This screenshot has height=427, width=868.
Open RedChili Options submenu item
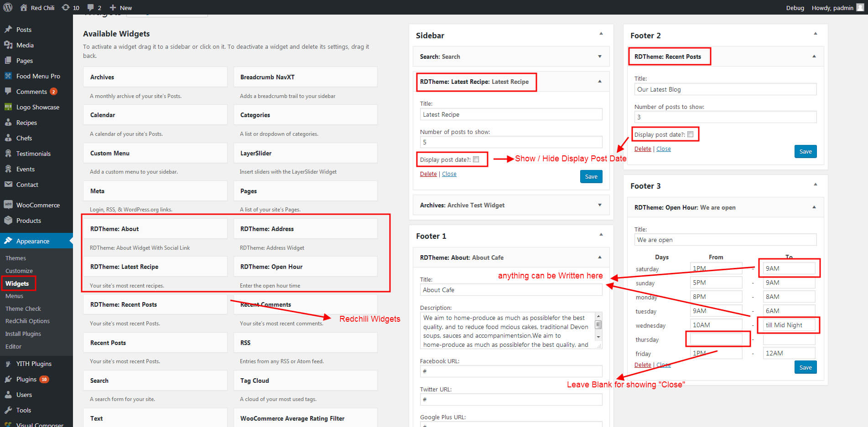coord(27,321)
